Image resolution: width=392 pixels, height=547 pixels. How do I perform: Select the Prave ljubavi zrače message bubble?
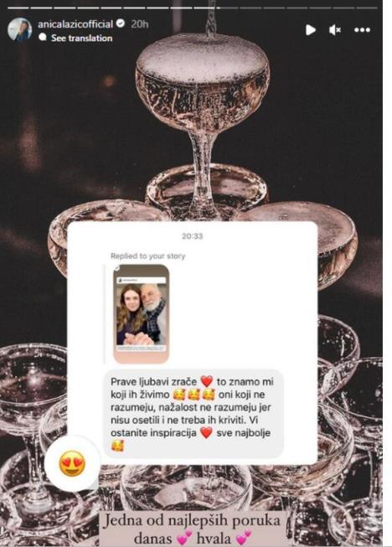(194, 413)
